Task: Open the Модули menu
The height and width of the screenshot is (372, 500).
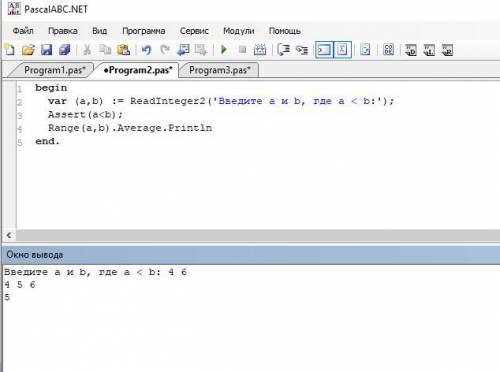Action: coord(239,31)
